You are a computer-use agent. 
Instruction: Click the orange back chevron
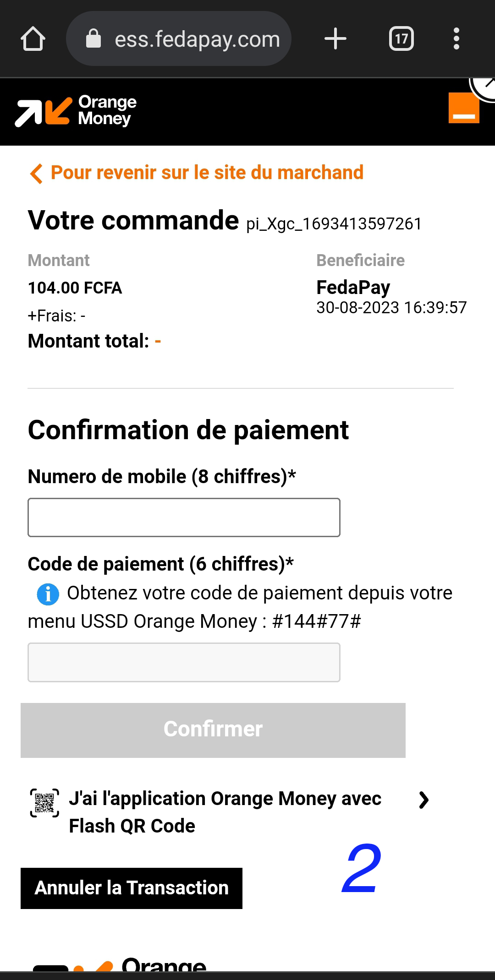(x=36, y=174)
